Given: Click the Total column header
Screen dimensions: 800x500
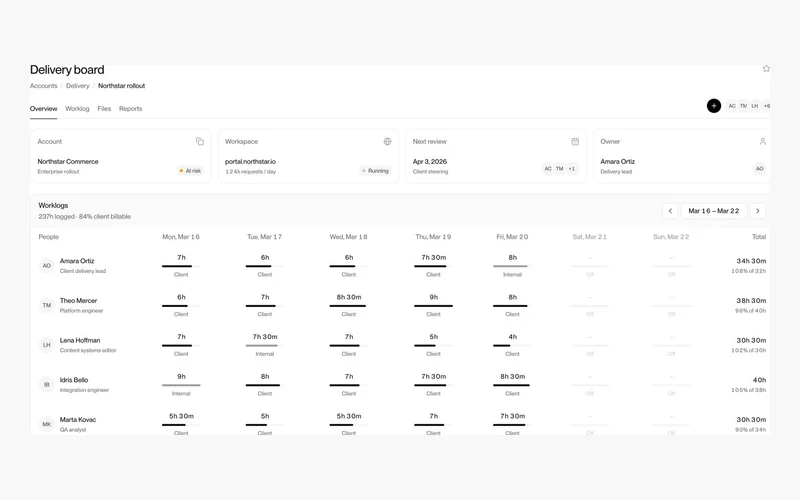Looking at the screenshot, I should (759, 237).
